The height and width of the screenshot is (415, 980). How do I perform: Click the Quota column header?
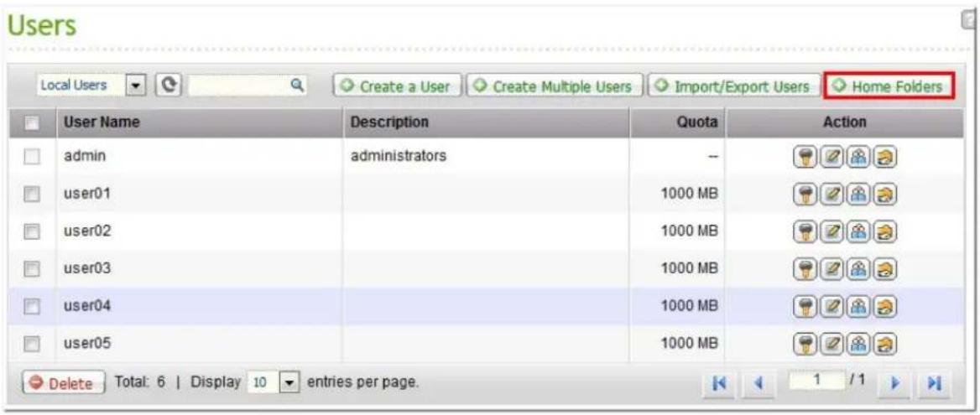(x=677, y=123)
